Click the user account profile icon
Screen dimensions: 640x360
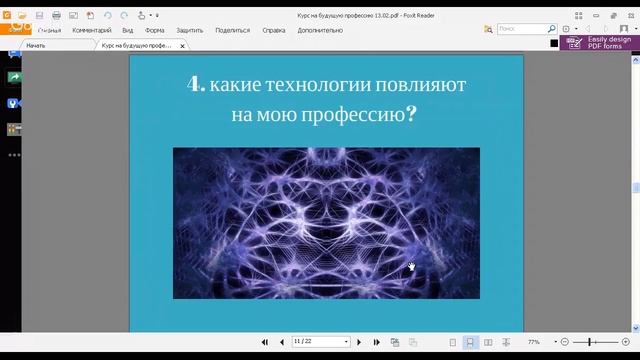(624, 29)
